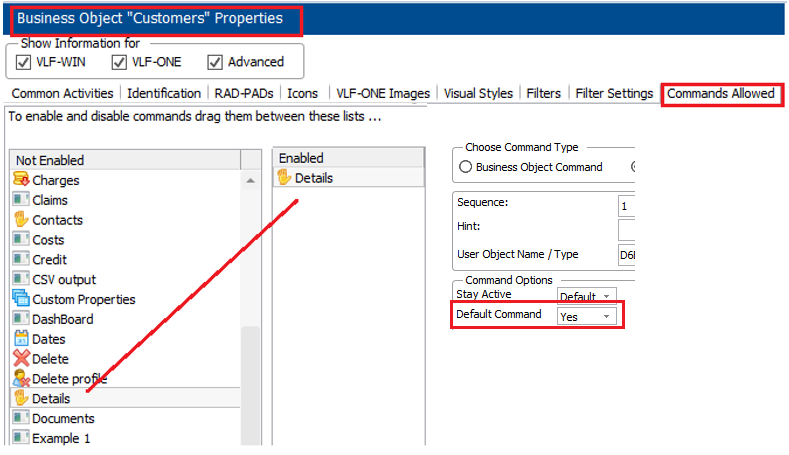Open the Filter Settings tab
The image size is (789, 455).
click(x=615, y=93)
